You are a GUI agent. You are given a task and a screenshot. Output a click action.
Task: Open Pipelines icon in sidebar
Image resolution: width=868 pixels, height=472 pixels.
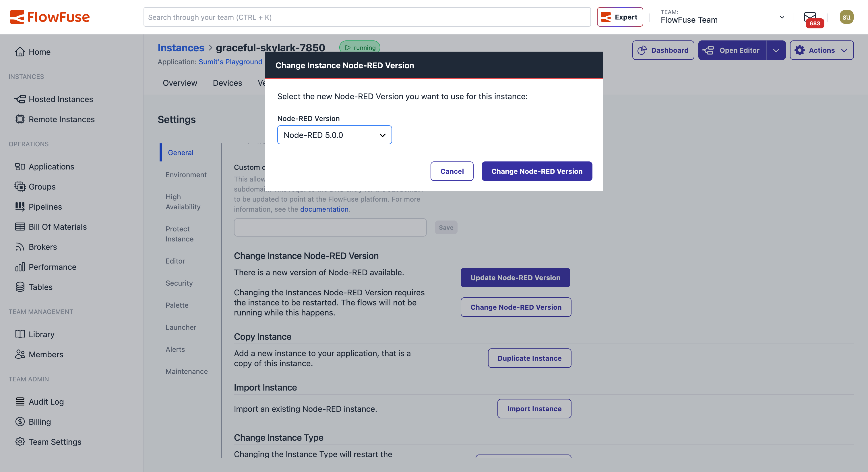coord(20,206)
